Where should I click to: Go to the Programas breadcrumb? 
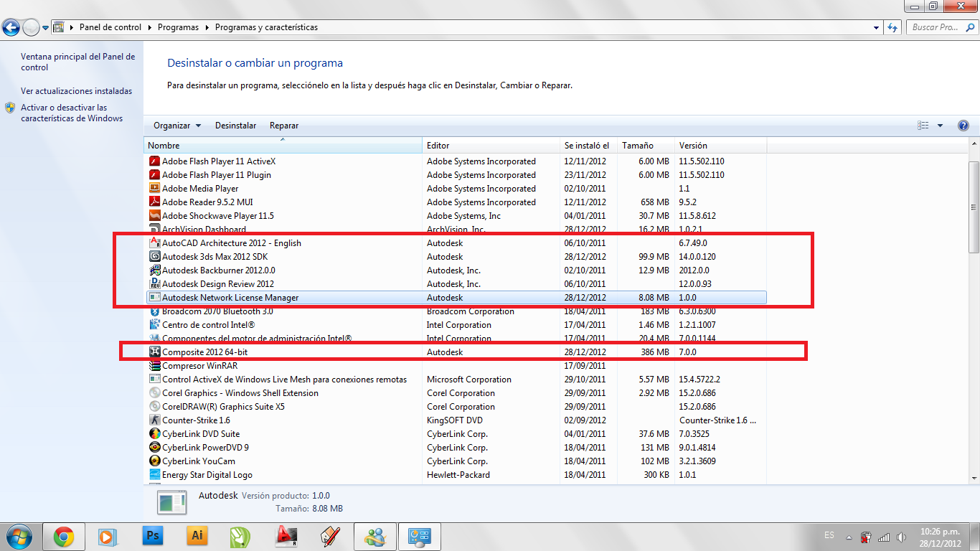pyautogui.click(x=178, y=27)
